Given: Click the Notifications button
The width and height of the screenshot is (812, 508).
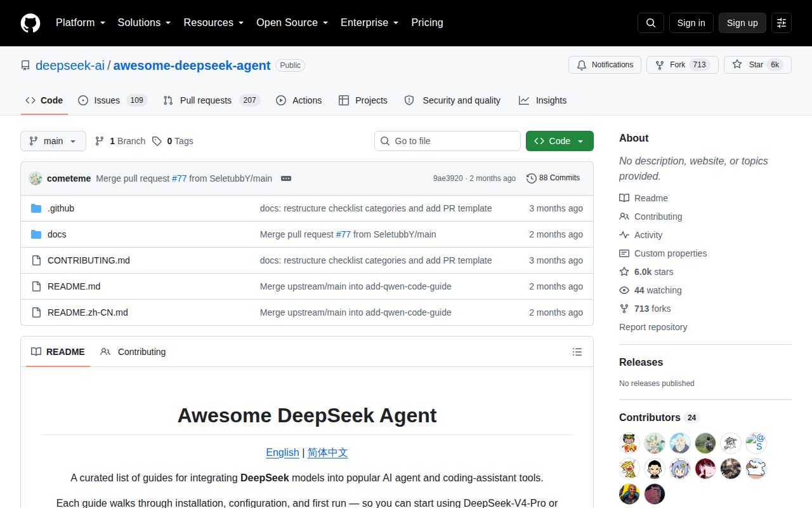Looking at the screenshot, I should click(605, 65).
